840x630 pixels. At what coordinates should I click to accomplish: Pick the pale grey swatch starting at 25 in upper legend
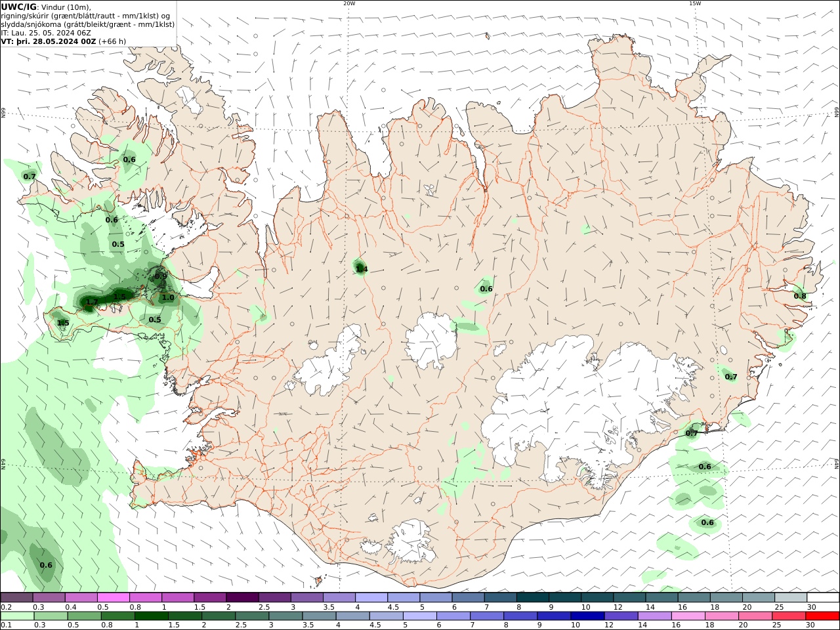791,598
